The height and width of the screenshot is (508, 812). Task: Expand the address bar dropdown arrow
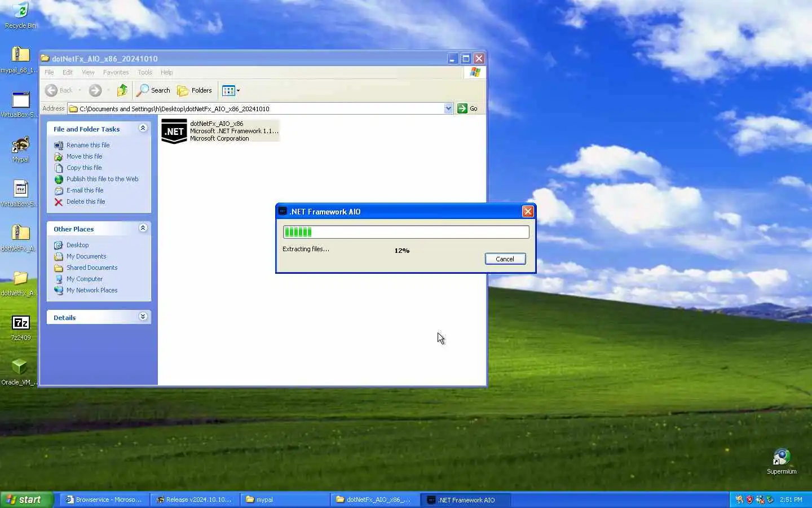point(448,108)
